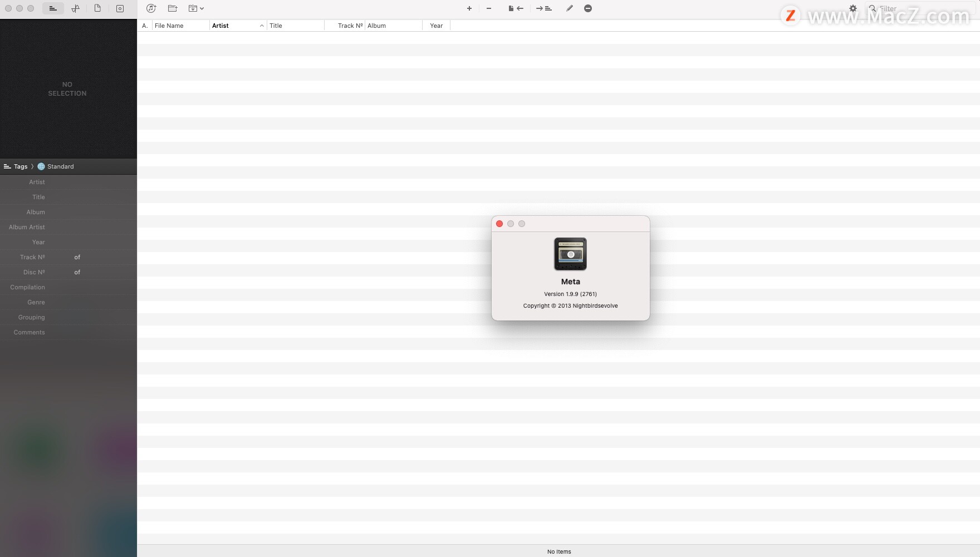Click the Filter search field
Viewport: 980px width, 557px height.
922,8
